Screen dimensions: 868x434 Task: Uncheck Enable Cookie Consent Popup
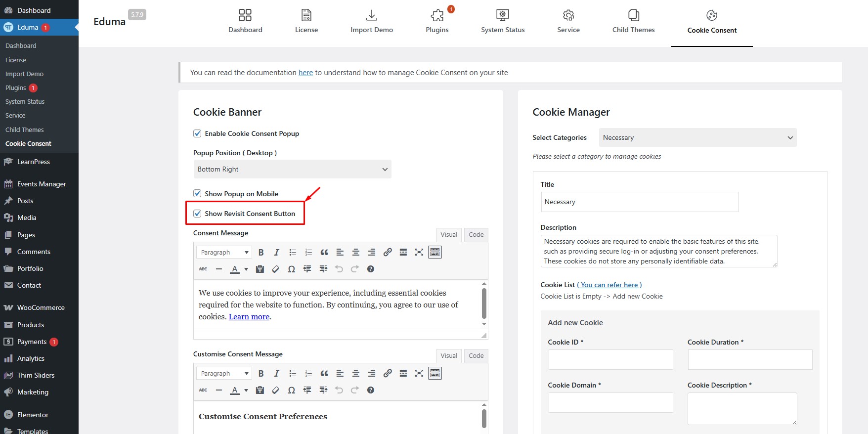point(197,133)
